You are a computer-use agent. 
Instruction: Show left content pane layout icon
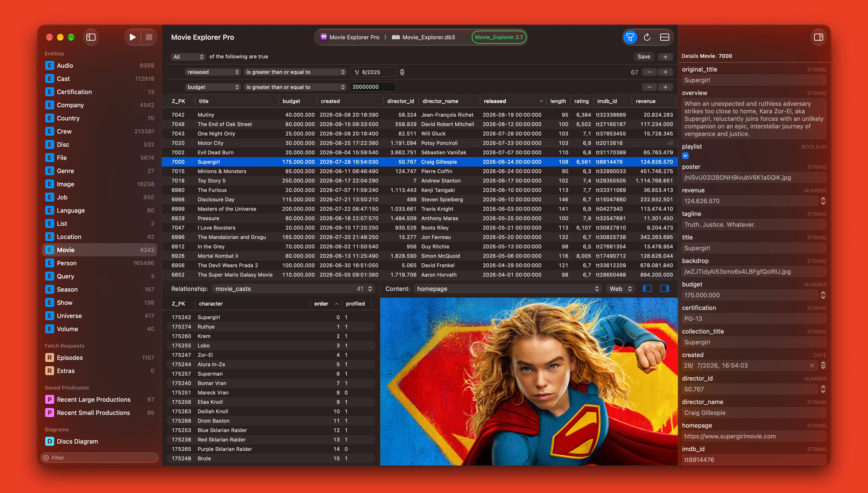click(x=647, y=289)
